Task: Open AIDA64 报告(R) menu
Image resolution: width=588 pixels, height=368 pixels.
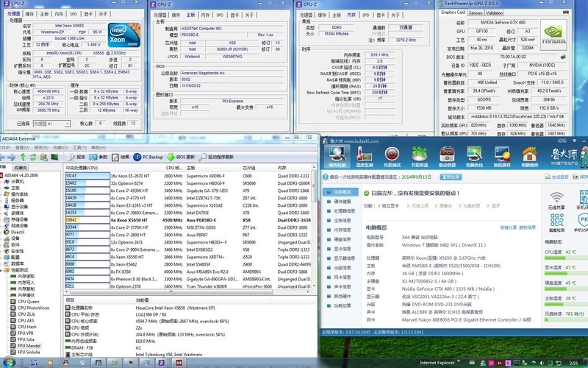Action: (41, 148)
